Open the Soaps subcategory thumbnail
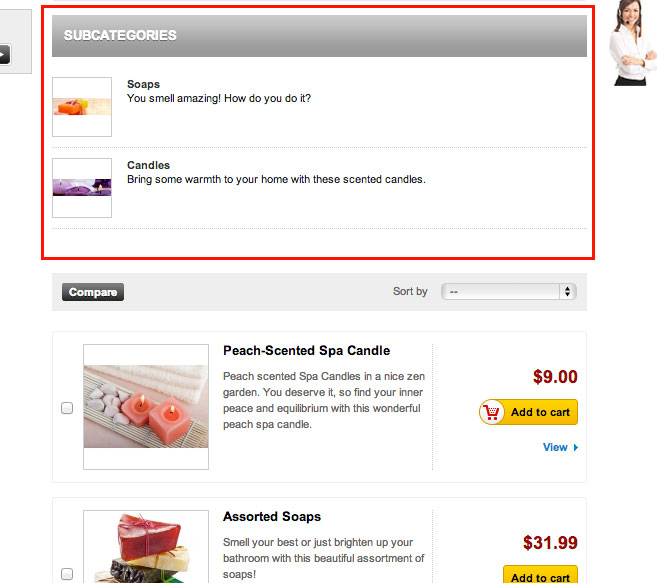The height and width of the screenshot is (583, 657). tap(82, 107)
